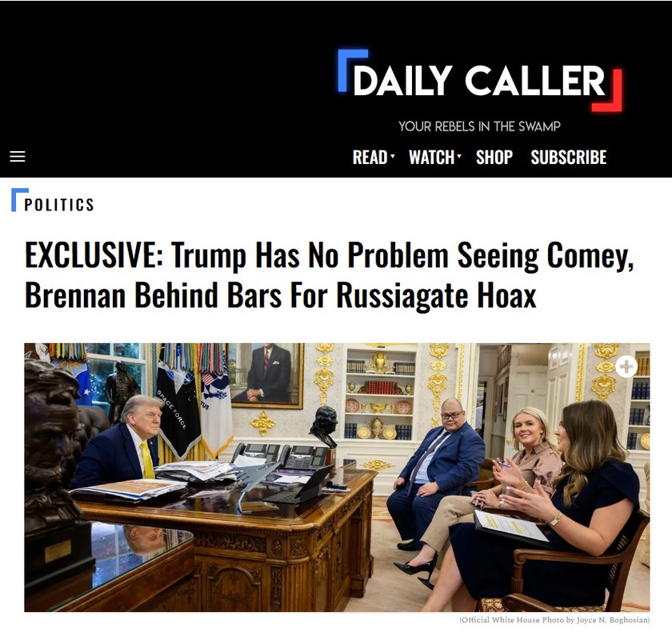Open the hamburger menu icon

coord(18,157)
